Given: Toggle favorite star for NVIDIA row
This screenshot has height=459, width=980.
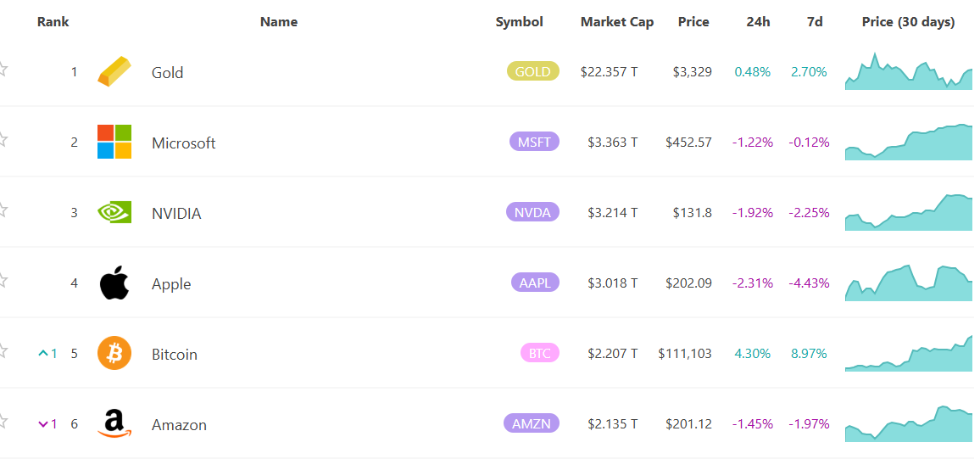Looking at the screenshot, I should tap(3, 210).
